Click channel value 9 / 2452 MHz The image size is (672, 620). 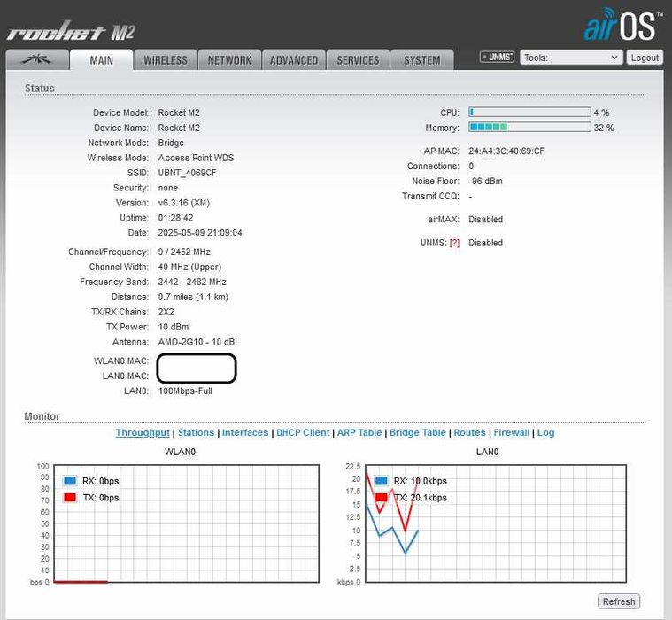[184, 252]
